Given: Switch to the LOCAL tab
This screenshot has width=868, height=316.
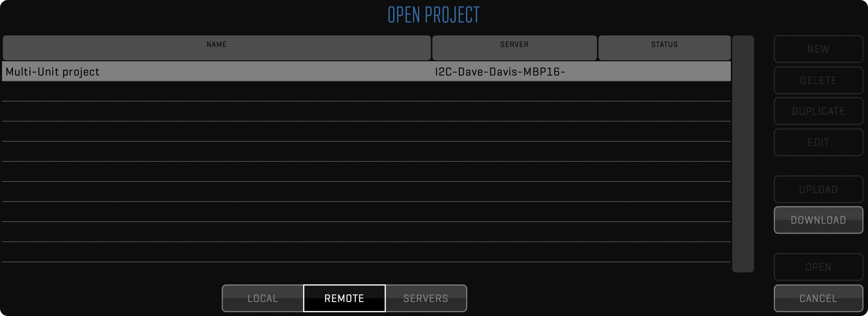Looking at the screenshot, I should tap(262, 298).
